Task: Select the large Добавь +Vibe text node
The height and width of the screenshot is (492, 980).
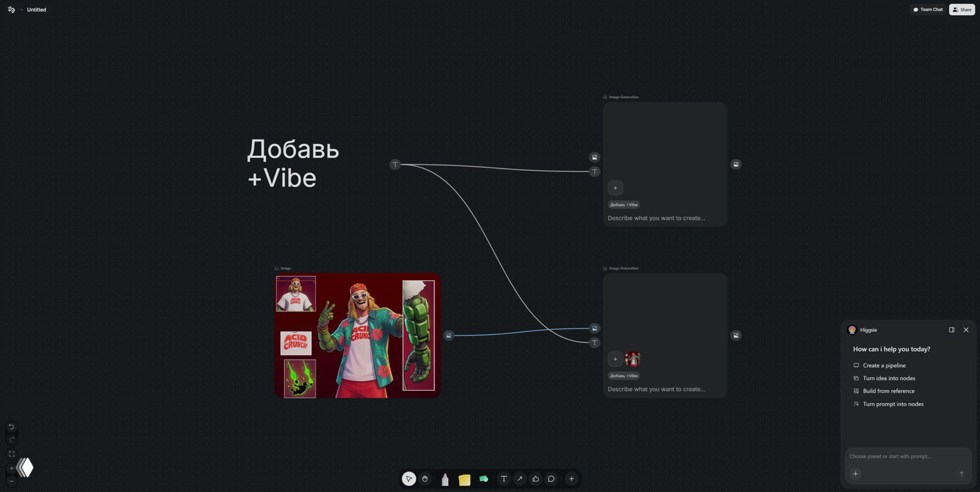Action: pyautogui.click(x=293, y=164)
